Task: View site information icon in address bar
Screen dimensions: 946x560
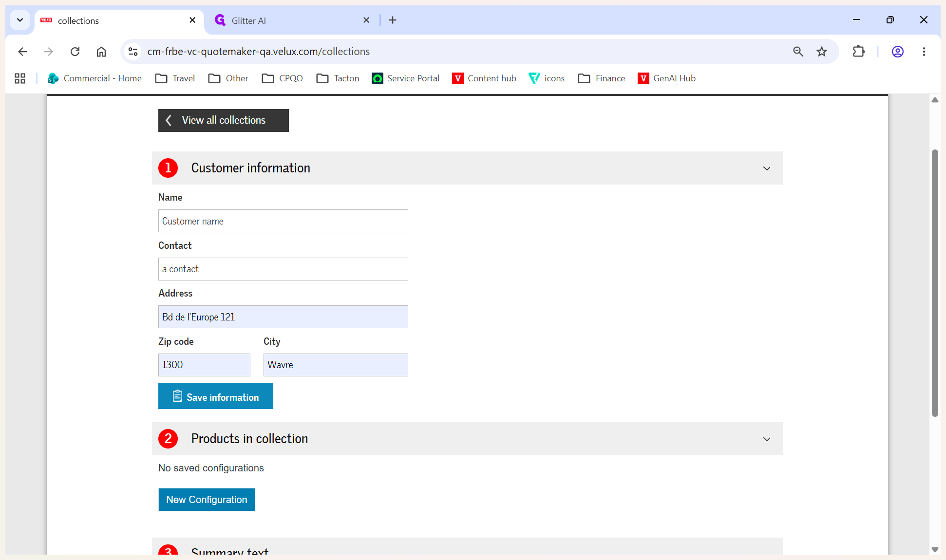Action: (133, 52)
